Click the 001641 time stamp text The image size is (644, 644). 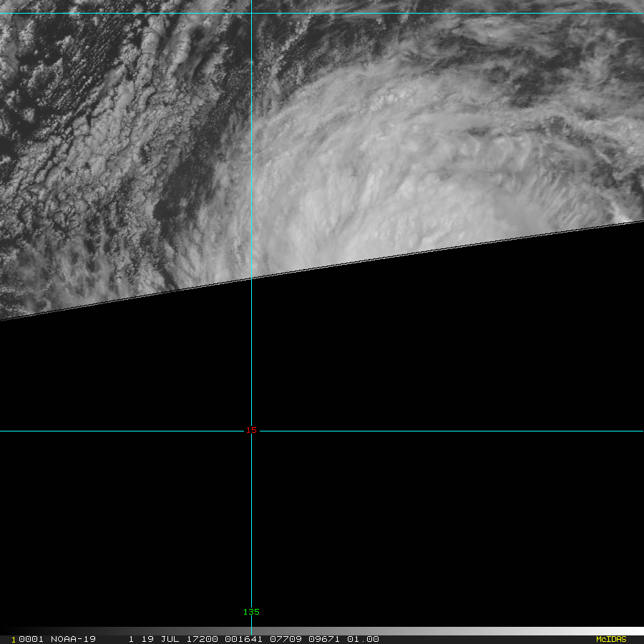click(x=240, y=639)
